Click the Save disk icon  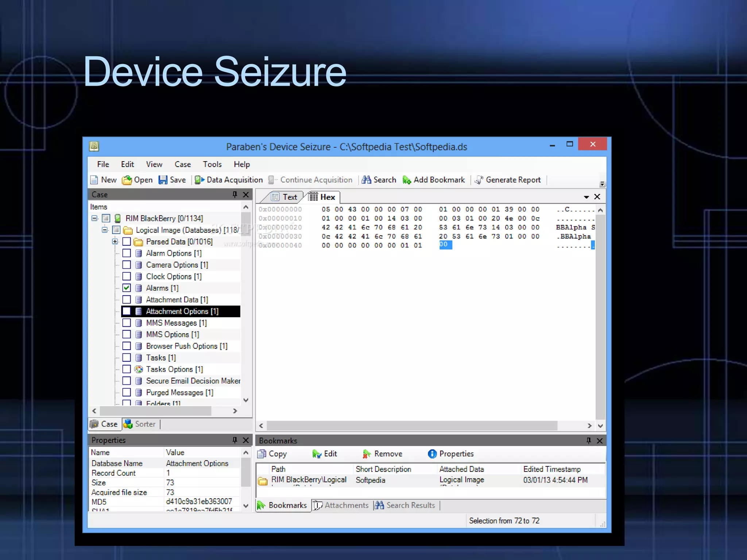point(163,180)
